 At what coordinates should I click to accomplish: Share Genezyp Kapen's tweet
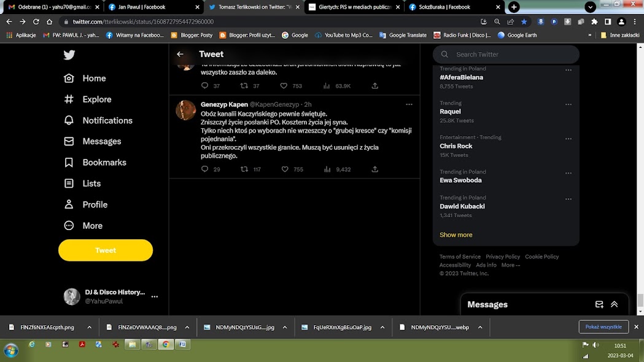[374, 169]
